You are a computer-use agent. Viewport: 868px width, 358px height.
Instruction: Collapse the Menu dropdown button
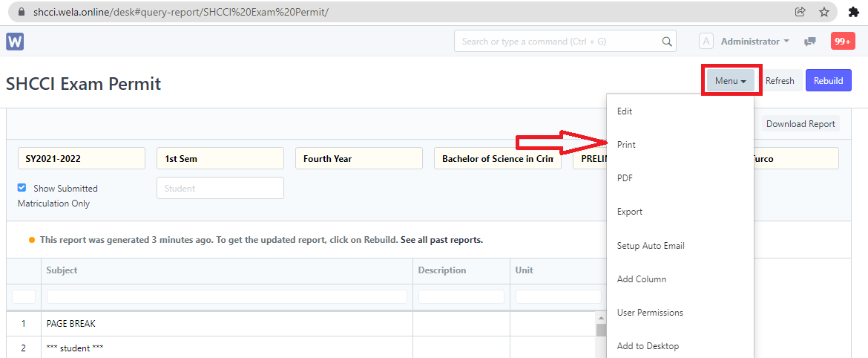point(730,81)
